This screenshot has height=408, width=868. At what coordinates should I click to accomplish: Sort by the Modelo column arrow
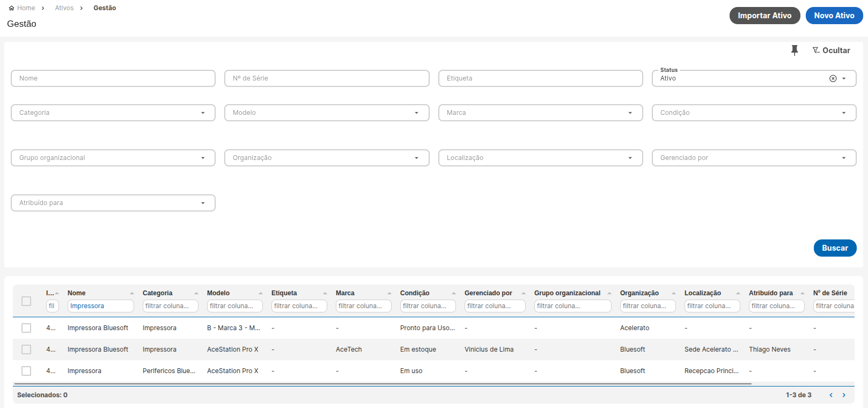(x=261, y=293)
